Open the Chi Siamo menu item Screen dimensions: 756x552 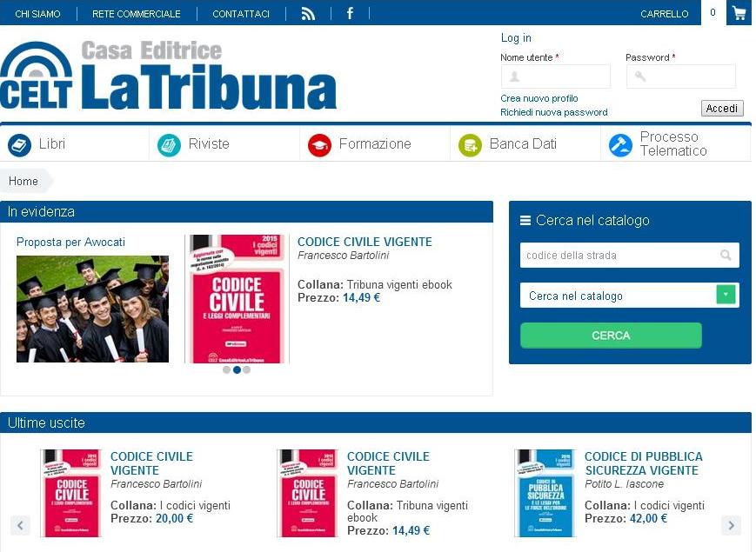pos(37,14)
